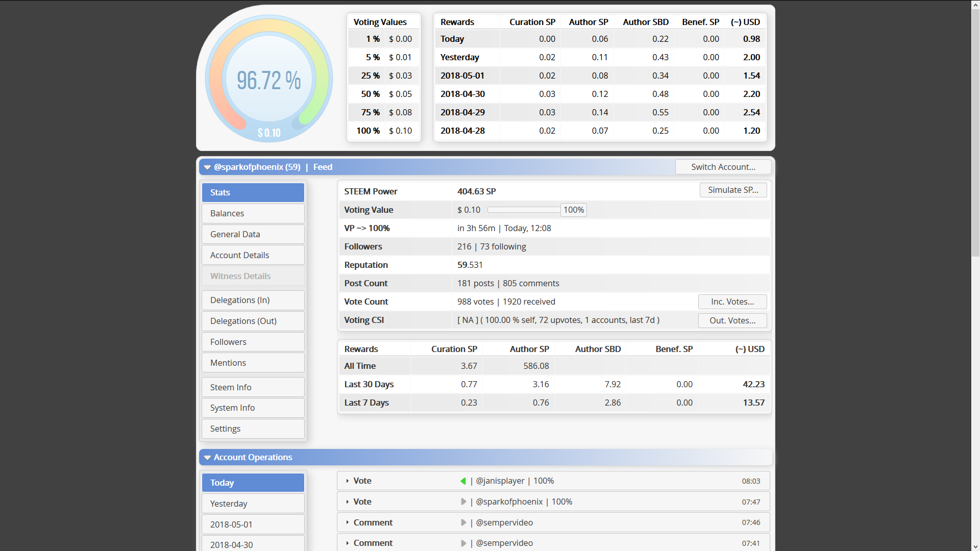Click the 1 % voting value row
The image size is (980, 551).
pos(384,39)
